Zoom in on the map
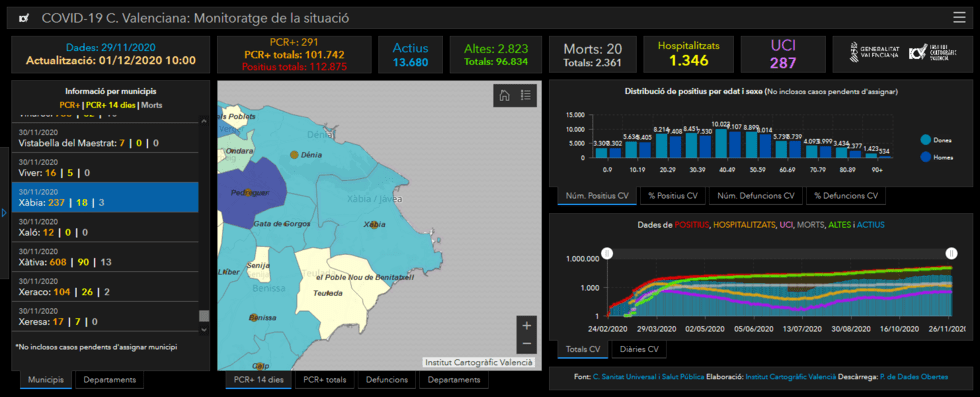 526,326
